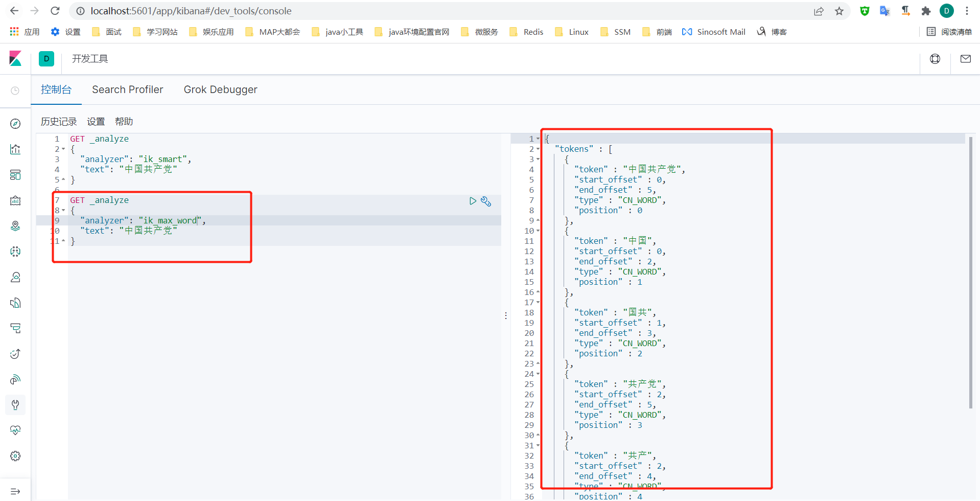This screenshot has width=980, height=501.
Task: Open Chrome three-dot menu
Action: (967, 11)
